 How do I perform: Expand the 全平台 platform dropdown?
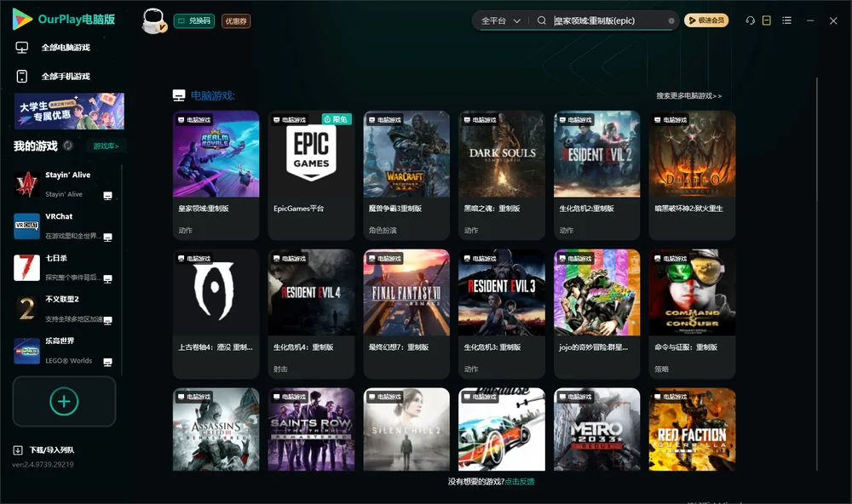500,20
